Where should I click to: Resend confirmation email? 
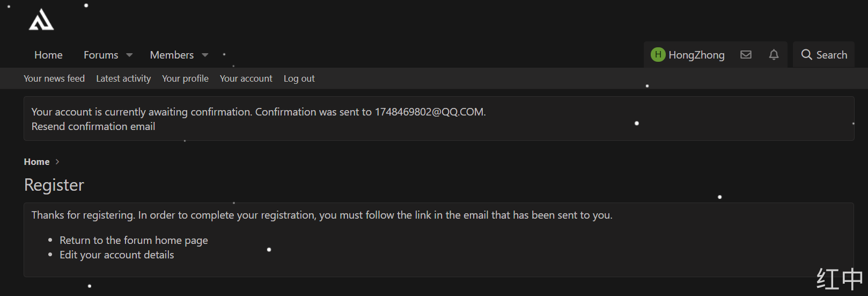click(x=93, y=126)
